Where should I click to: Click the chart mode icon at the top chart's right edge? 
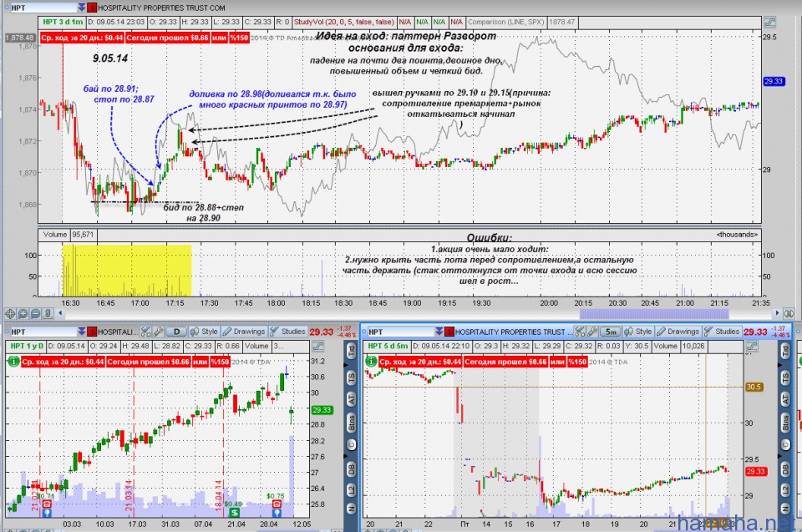pyautogui.click(x=769, y=22)
